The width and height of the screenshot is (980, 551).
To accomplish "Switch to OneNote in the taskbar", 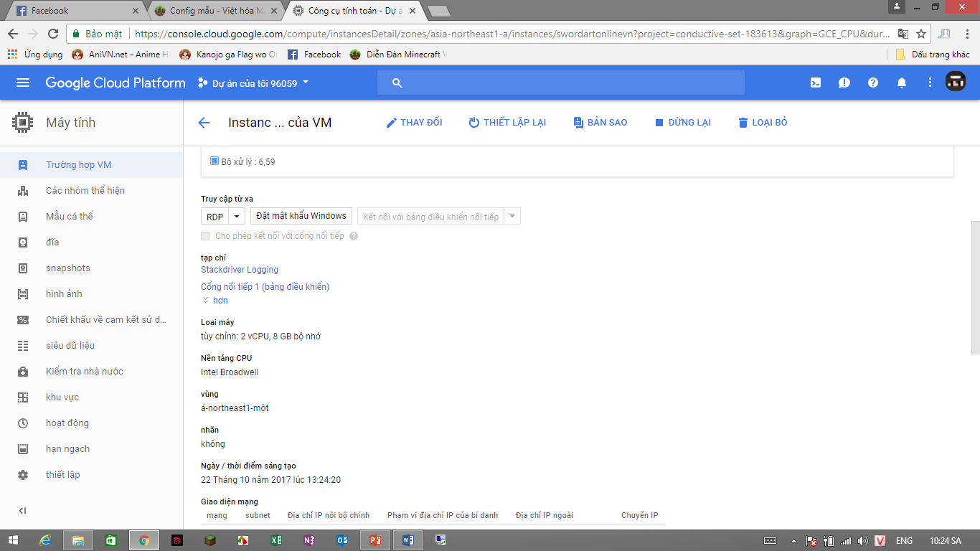I will pos(309,540).
